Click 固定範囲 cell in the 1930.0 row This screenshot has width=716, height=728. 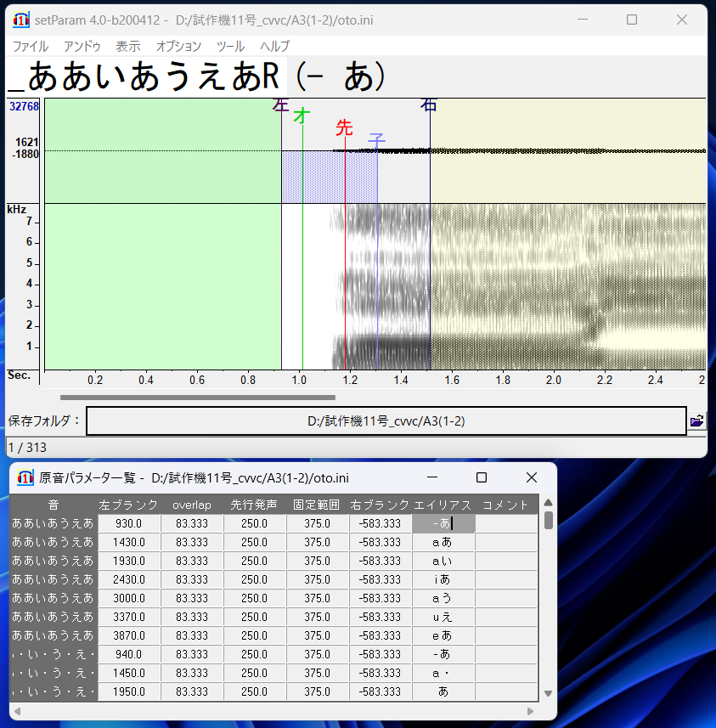[317, 561]
